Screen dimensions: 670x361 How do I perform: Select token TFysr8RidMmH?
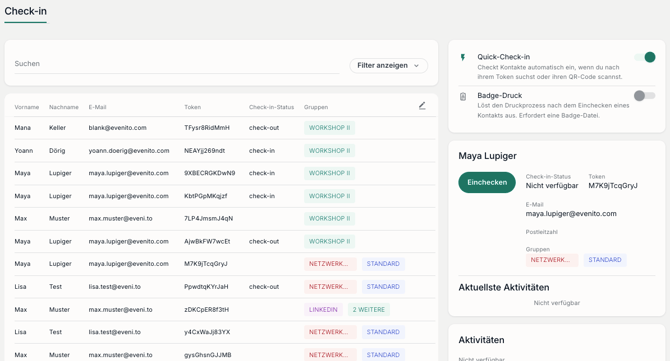207,128
